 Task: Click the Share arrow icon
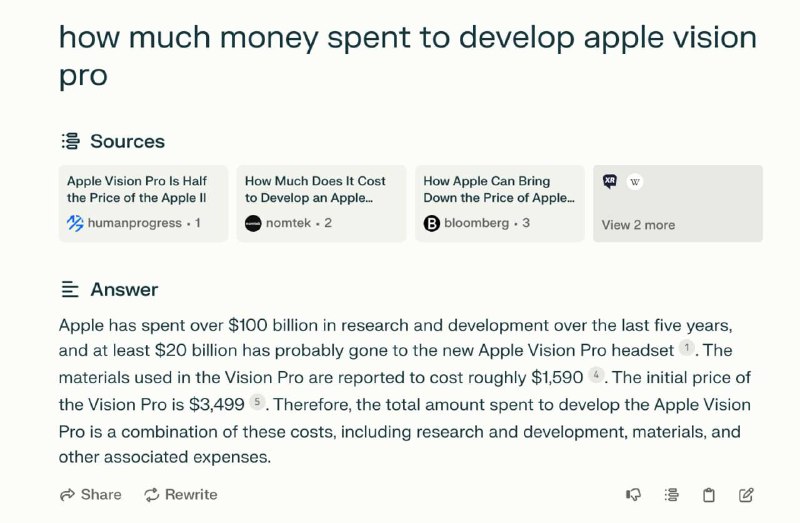67,494
